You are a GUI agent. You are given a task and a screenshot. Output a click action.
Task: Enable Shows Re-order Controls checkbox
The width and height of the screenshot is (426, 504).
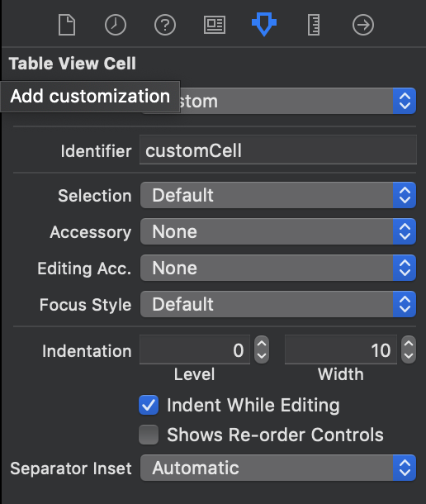[x=149, y=435]
